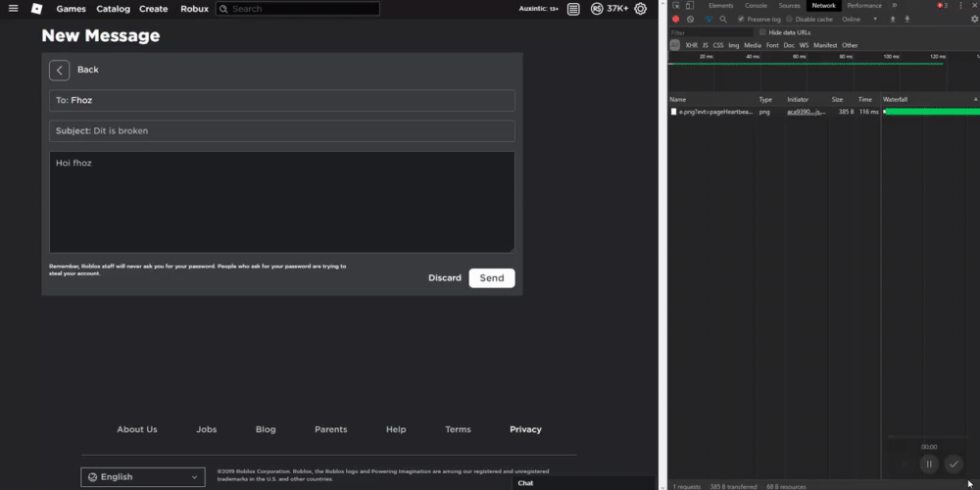Open the Catalog menu item
The image size is (980, 490).
(x=113, y=9)
